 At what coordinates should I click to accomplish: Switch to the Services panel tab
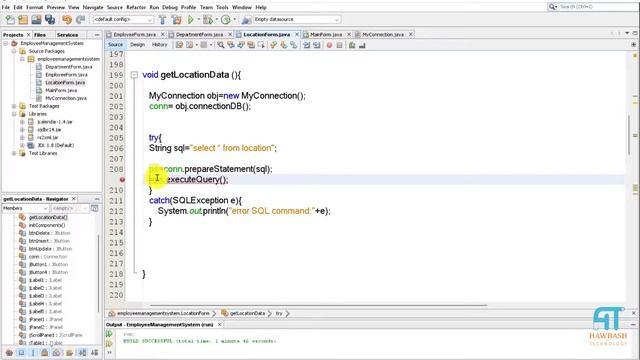tap(67, 35)
